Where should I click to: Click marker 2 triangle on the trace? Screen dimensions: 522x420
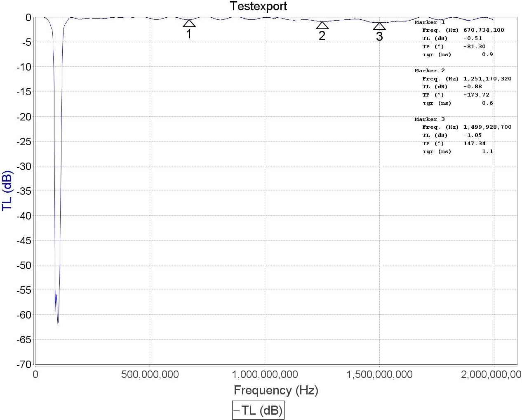click(x=322, y=25)
